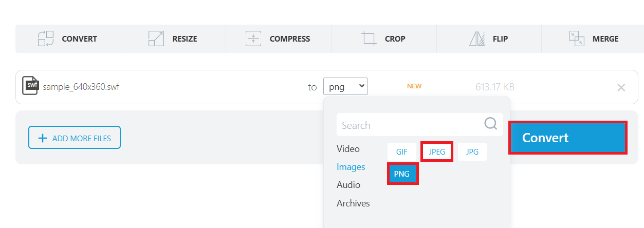Click the 613.17 KB file size text
The height and width of the screenshot is (228, 644).
tap(495, 87)
